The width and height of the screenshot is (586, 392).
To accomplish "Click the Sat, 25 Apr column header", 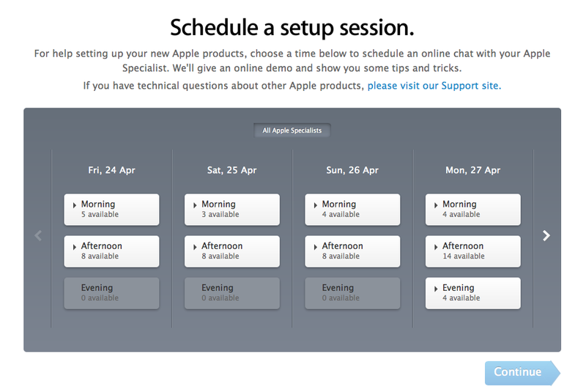I will point(232,170).
